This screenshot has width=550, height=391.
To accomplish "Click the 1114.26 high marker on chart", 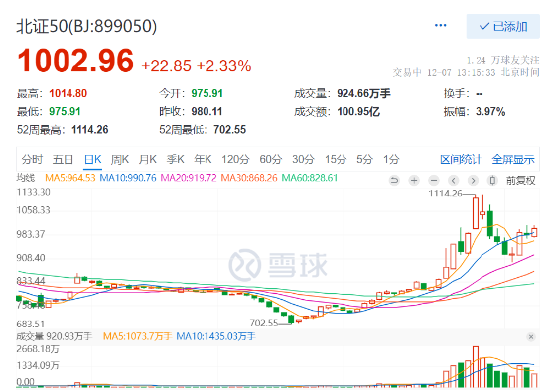I will [x=445, y=193].
